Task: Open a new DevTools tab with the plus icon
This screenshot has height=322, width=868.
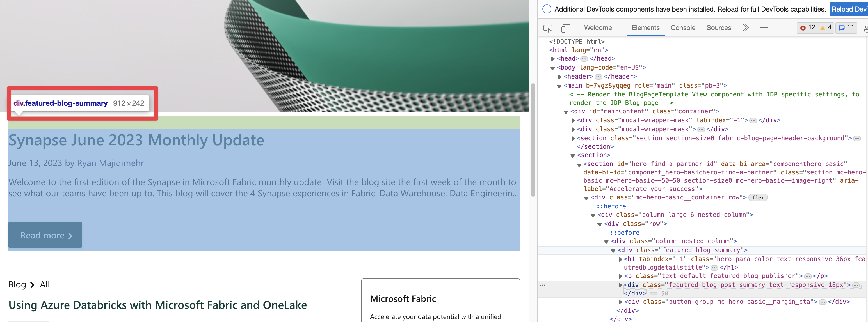Action: 764,27
